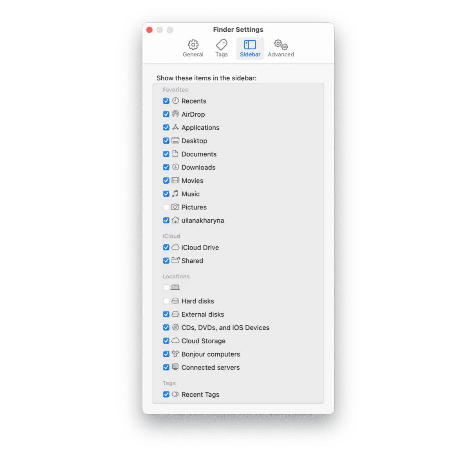This screenshot has width=476, height=450.
Task: Close the Finder Settings window
Action: tap(150, 30)
